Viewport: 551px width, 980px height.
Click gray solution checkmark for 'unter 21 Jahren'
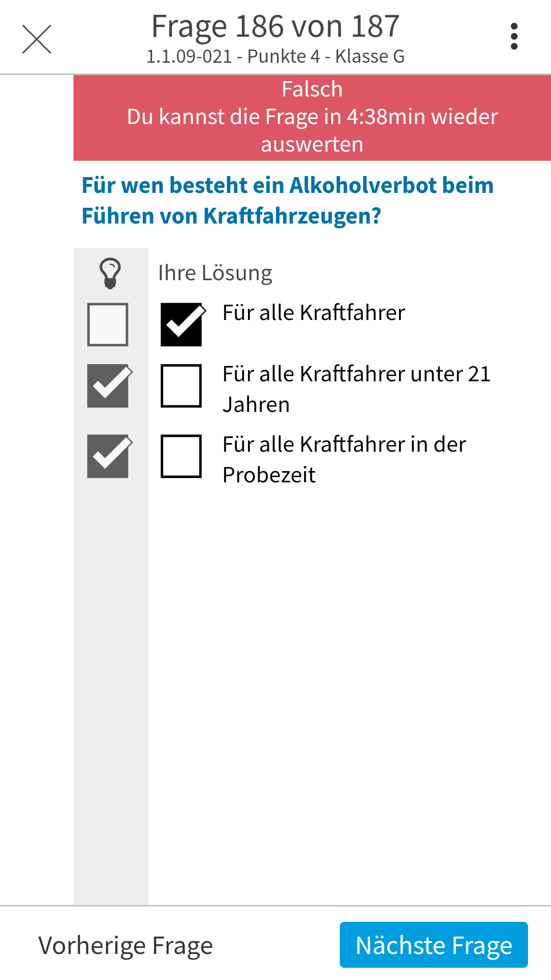click(x=108, y=386)
